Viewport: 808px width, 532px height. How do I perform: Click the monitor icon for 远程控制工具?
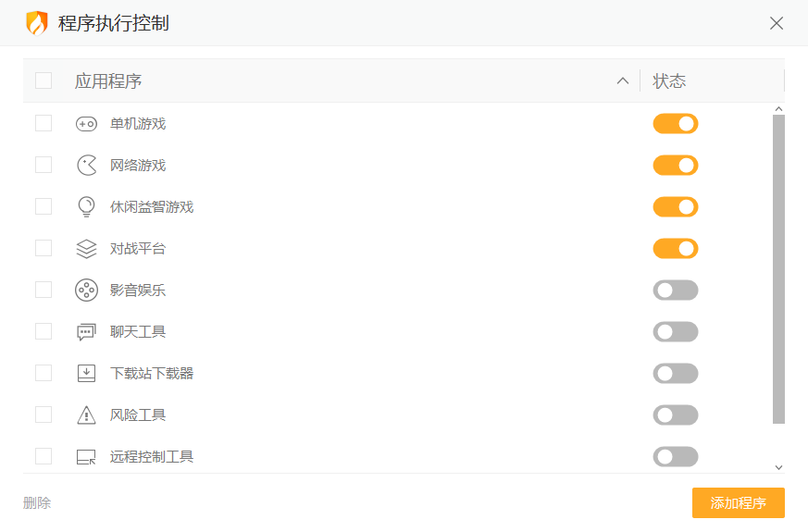coord(86,457)
